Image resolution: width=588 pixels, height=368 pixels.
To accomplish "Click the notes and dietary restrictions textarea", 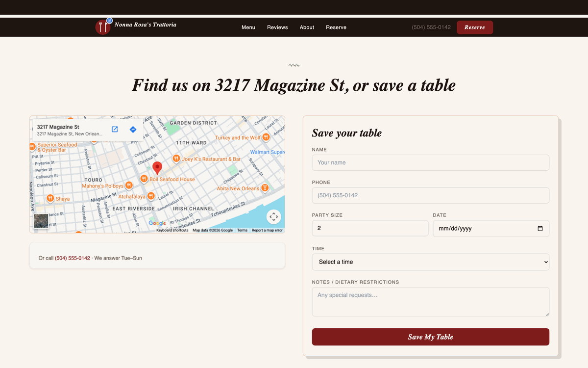I will click(x=431, y=302).
